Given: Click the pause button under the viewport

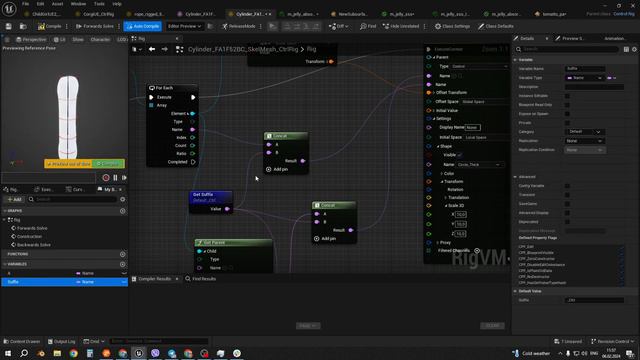Looking at the screenshot, I should pyautogui.click(x=116, y=178).
